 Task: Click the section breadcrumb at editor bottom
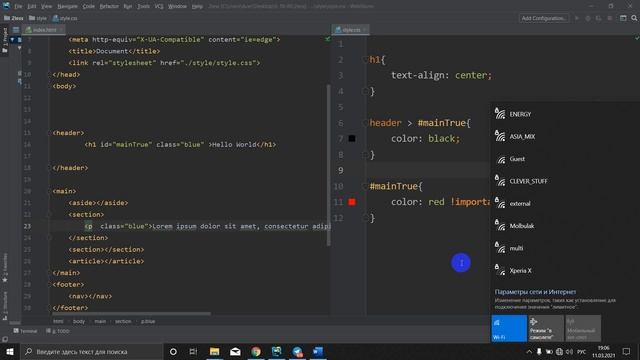point(123,322)
